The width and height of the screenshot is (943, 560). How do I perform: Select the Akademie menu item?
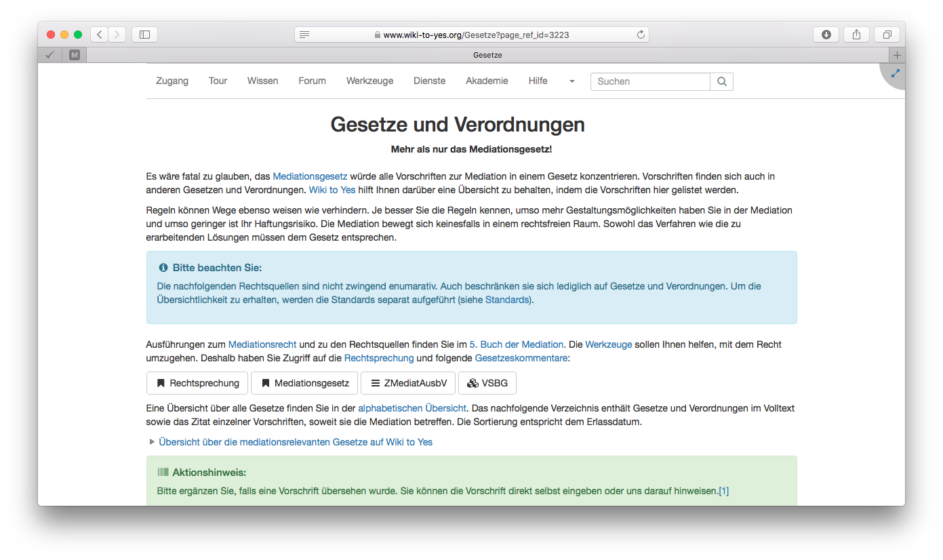[x=486, y=81]
